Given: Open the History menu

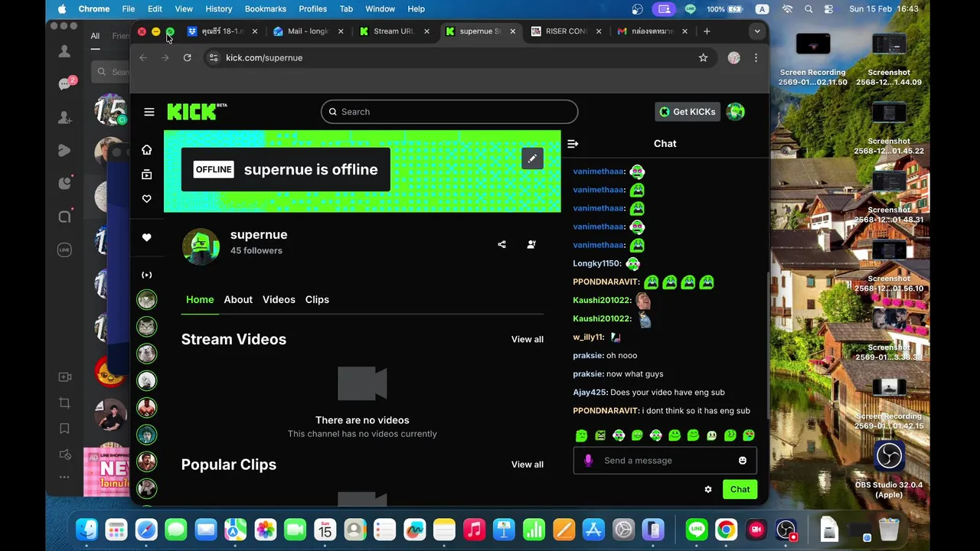Looking at the screenshot, I should pyautogui.click(x=218, y=9).
